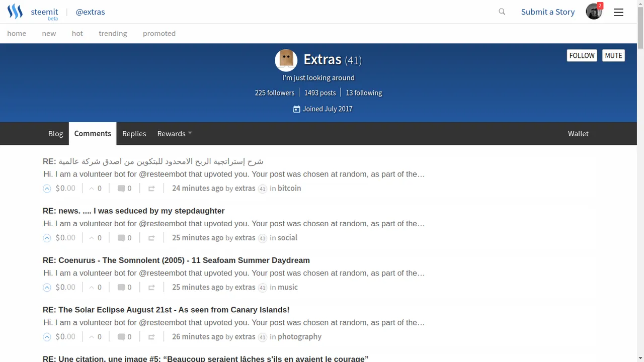
Task: Open the new posts feed
Action: tap(49, 33)
